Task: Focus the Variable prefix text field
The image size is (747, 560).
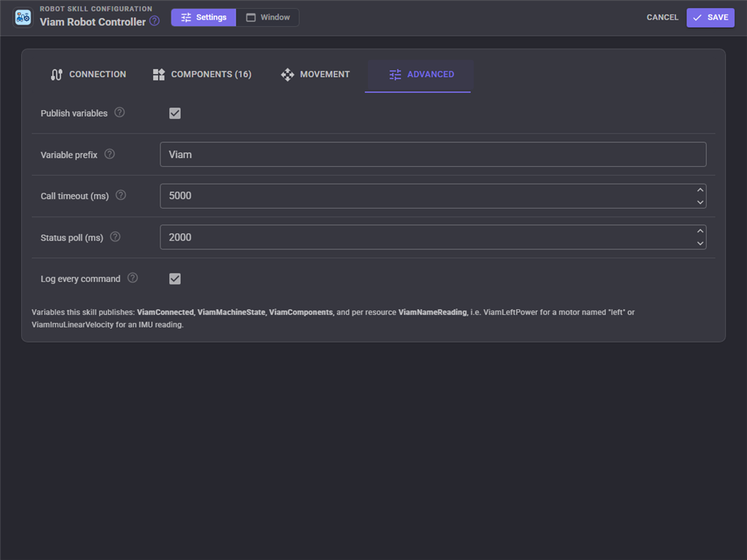Action: [x=433, y=155]
